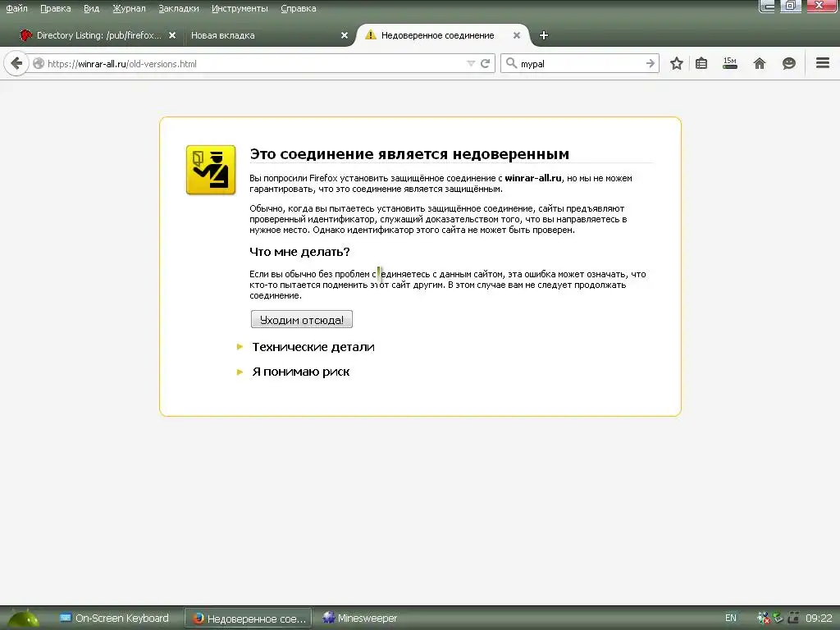
Task: Bookmark this page with the star icon
Action: [677, 64]
